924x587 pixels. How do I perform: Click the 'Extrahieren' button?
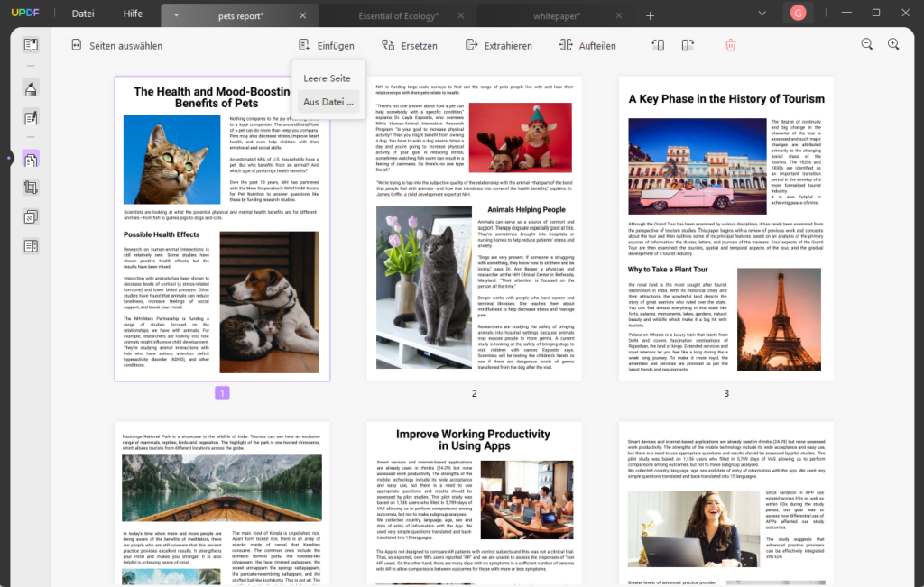point(498,46)
